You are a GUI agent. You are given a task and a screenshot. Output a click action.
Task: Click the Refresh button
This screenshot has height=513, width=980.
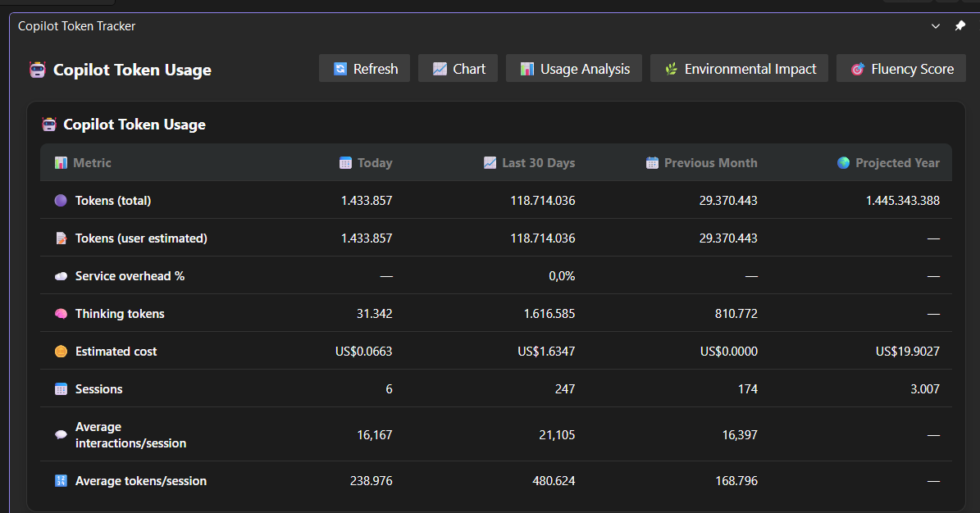(364, 68)
